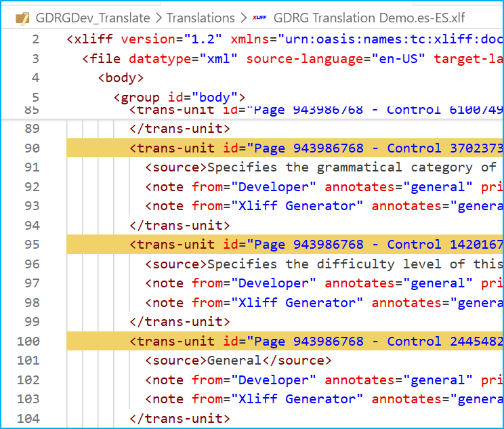The height and width of the screenshot is (429, 504).
Task: Click the GDRG Translation Demo.es-ES.xlf breadcrumb
Action: click(x=369, y=18)
